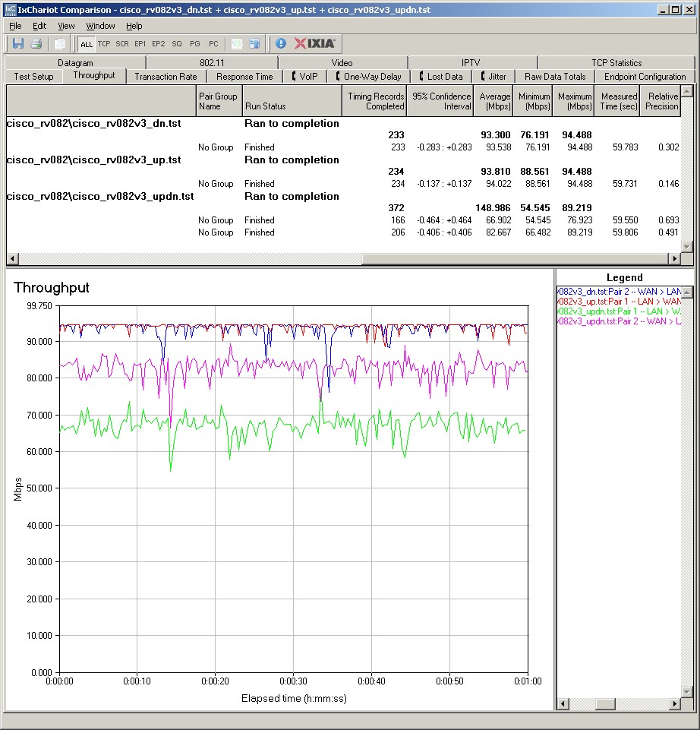Click the 95% Confidence Interval column header

pos(440,101)
